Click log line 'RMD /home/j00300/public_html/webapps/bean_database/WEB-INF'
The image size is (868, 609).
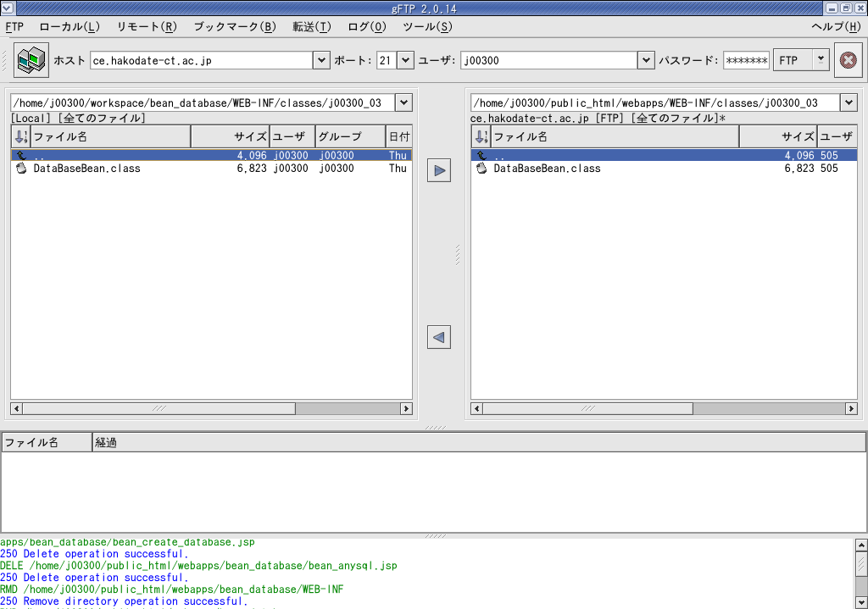pos(171,590)
